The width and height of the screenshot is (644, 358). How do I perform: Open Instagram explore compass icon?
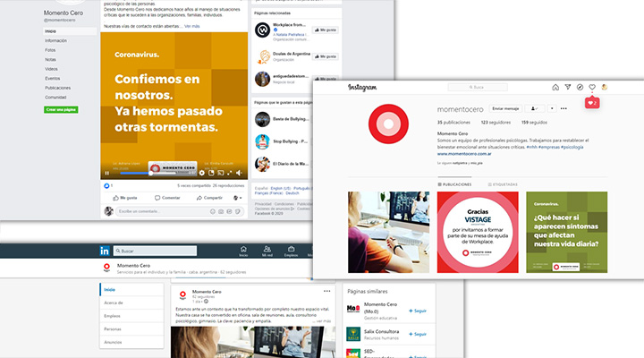580,87
